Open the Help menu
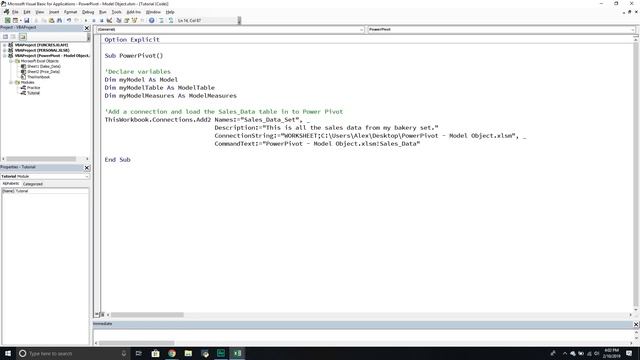This screenshot has height=360, width=640. [x=170, y=12]
